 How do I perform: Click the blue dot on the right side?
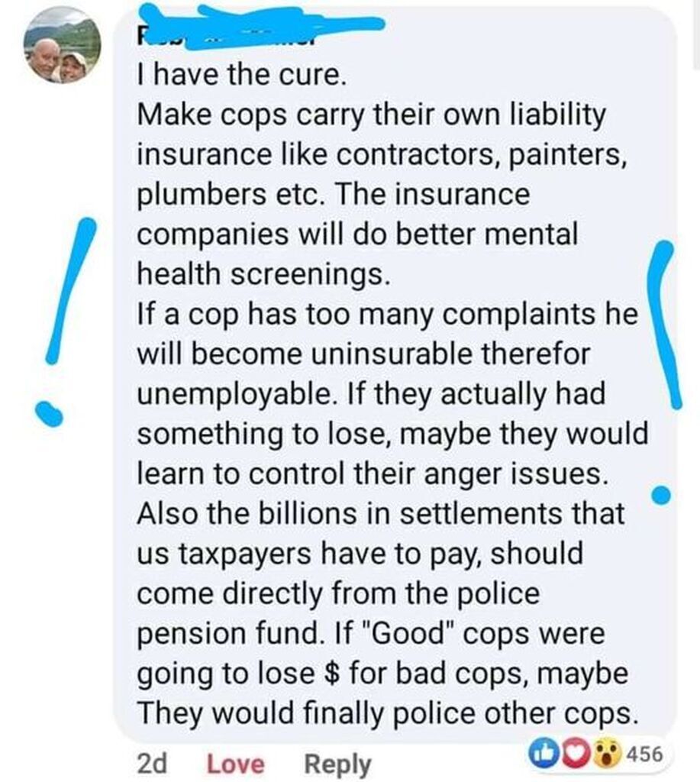click(663, 495)
